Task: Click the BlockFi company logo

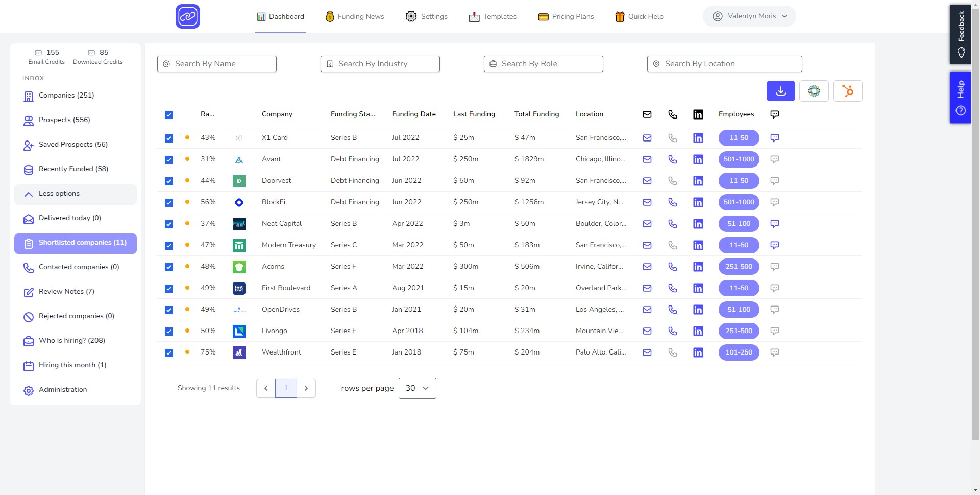Action: coord(239,202)
